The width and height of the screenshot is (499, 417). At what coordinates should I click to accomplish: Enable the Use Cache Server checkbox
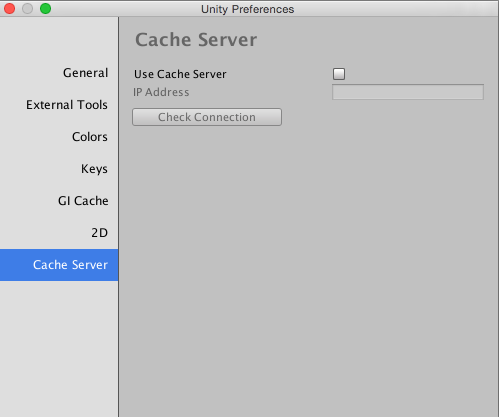(x=339, y=74)
